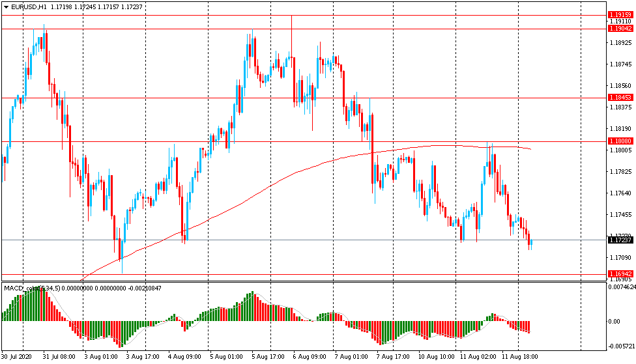
Task: Click the 11 Aug 02:00 time label
Action: (x=478, y=357)
